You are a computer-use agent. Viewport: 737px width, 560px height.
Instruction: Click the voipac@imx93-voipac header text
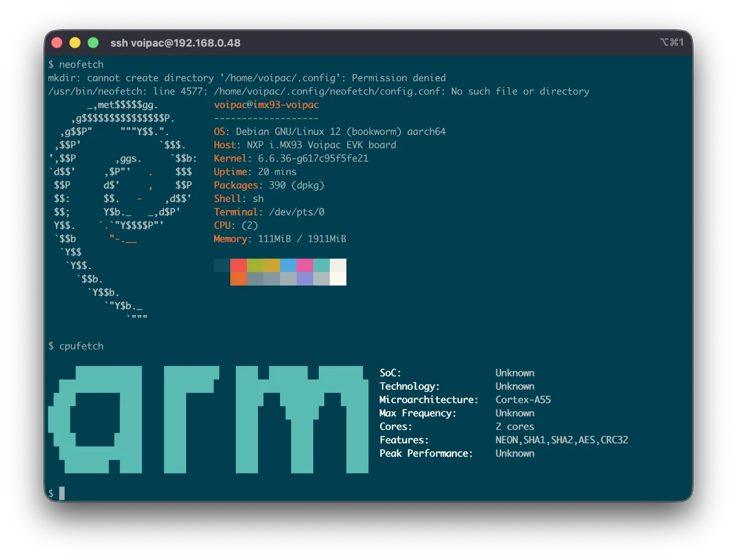coord(266,105)
